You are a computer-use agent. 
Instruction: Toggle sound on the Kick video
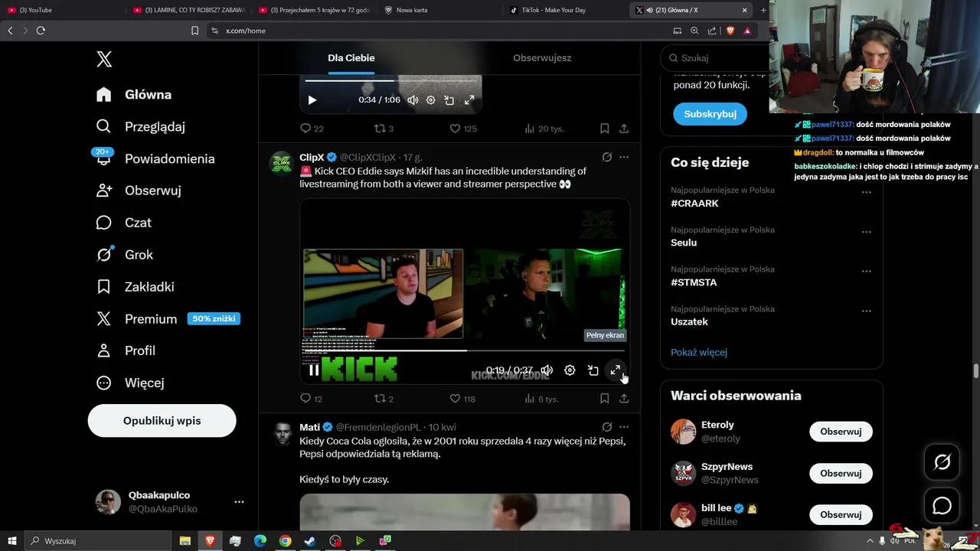tap(547, 370)
